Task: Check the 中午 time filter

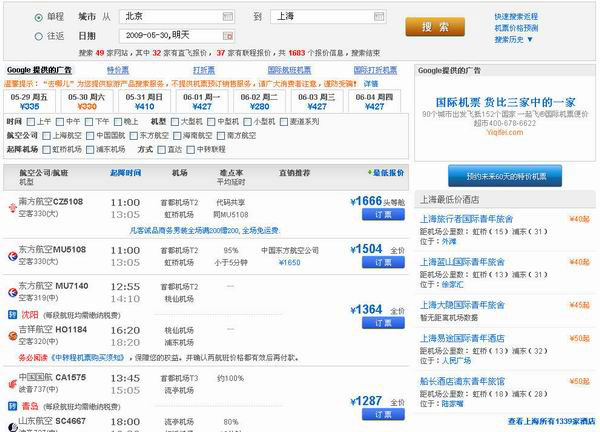Action: click(60, 122)
